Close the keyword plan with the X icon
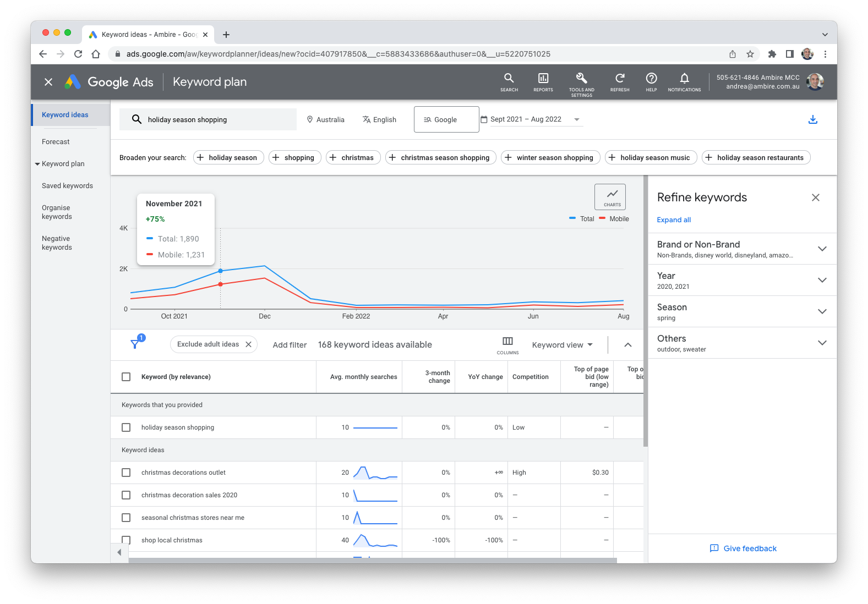Screen dimensions: 868x604 [x=48, y=82]
